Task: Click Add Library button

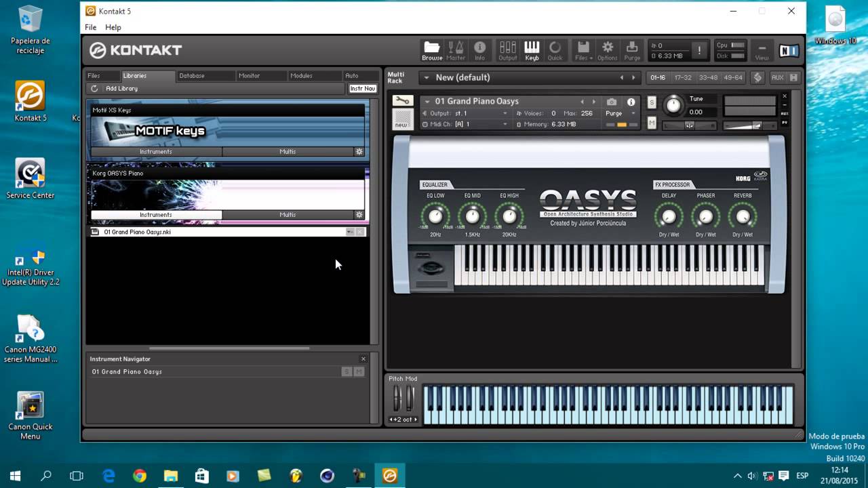Action: 121,89
